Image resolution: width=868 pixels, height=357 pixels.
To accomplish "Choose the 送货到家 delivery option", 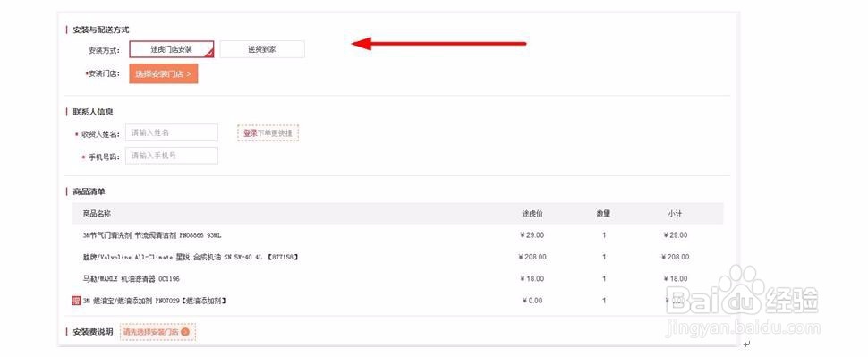I will pos(262,49).
